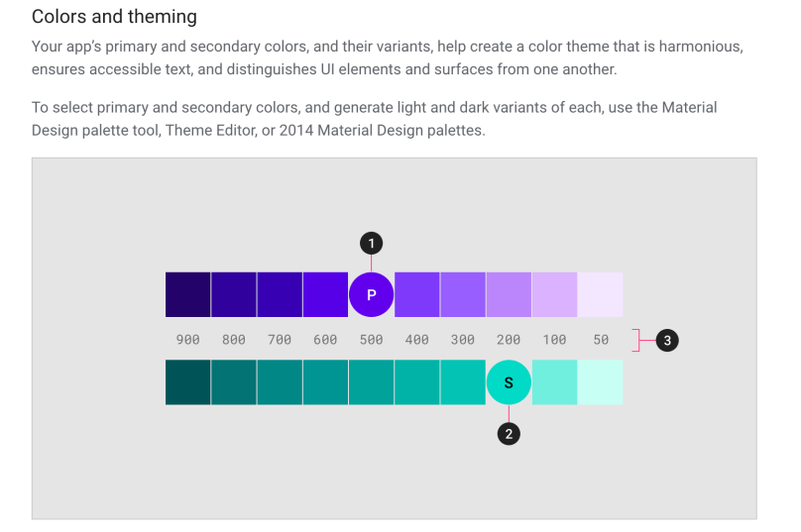Click the black numbered marker 2
The image size is (801, 532).
click(509, 433)
